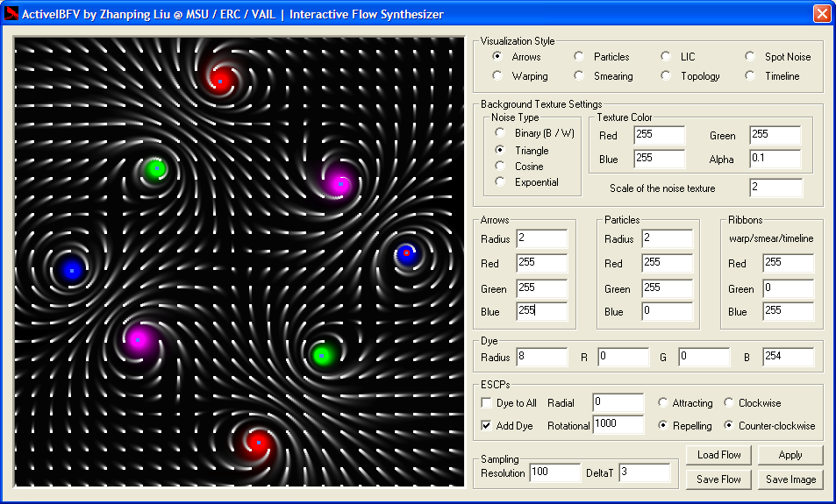Click the Texture Color Alpha field

click(x=775, y=159)
